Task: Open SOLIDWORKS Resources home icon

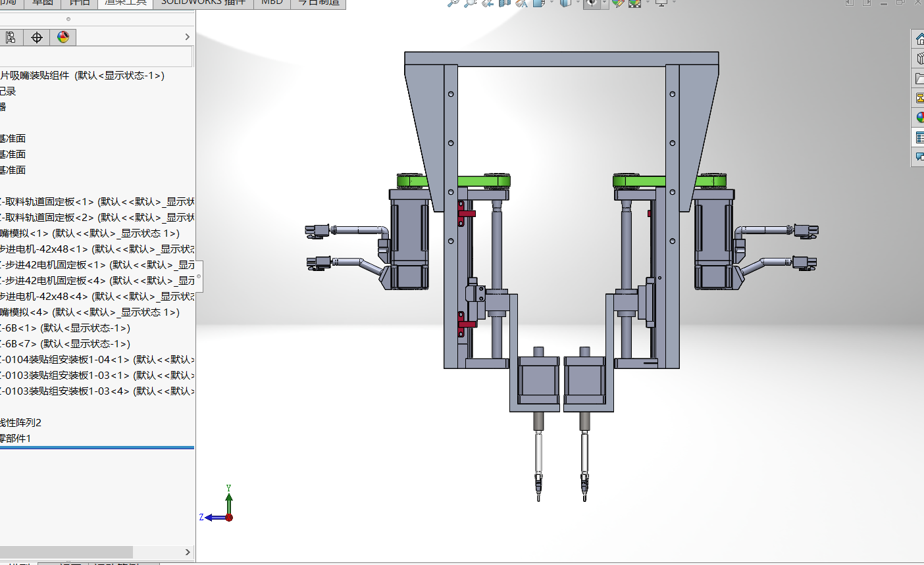Action: click(919, 39)
